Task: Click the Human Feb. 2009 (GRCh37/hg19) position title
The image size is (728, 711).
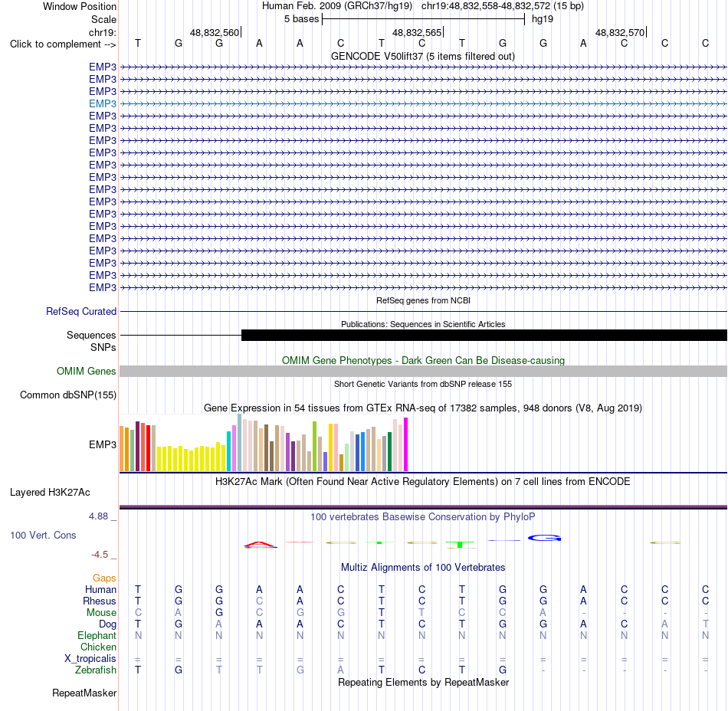Action: 337,6
